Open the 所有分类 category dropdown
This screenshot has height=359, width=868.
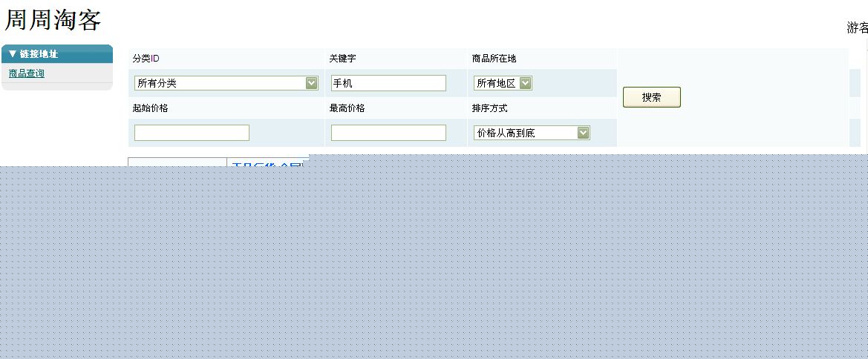pos(226,83)
